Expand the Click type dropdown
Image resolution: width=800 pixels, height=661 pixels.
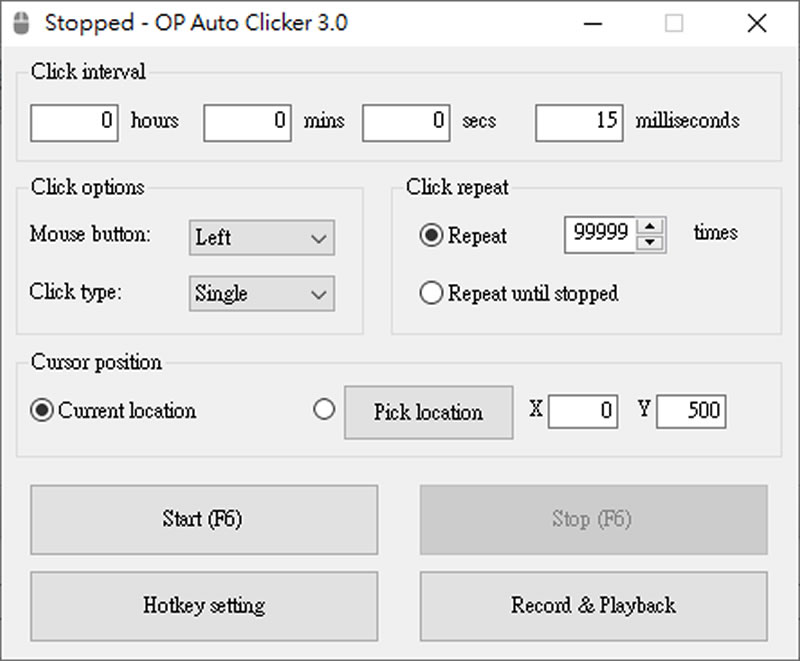pos(261,294)
